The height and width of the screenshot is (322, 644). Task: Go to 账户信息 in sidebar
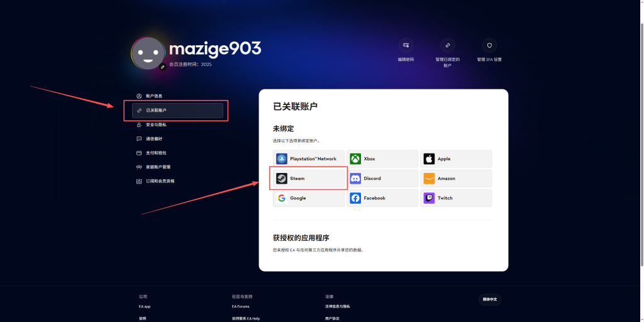point(154,96)
